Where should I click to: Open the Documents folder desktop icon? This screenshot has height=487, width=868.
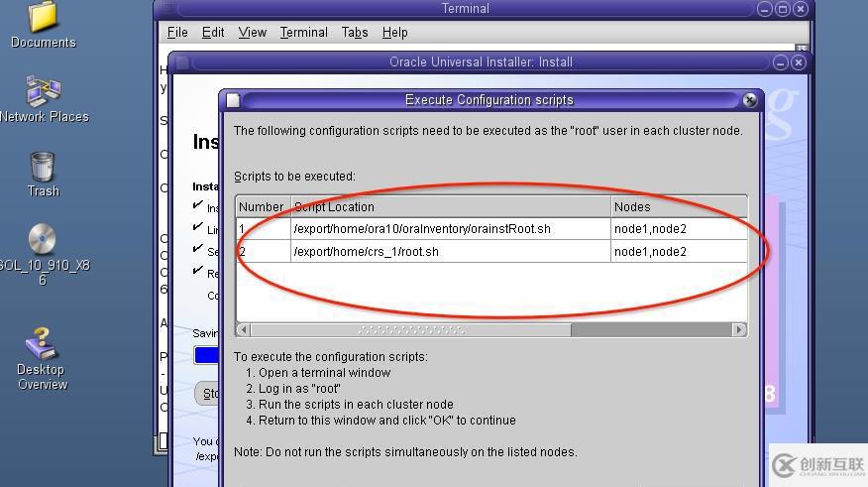click(44, 25)
